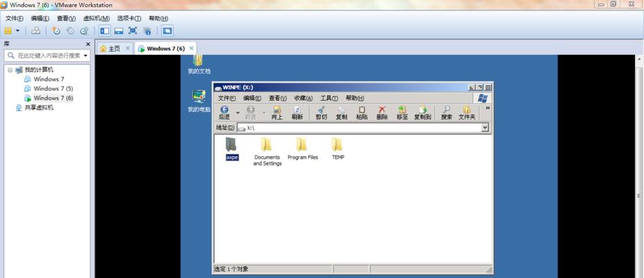Switch to full screen mode

coord(133,31)
